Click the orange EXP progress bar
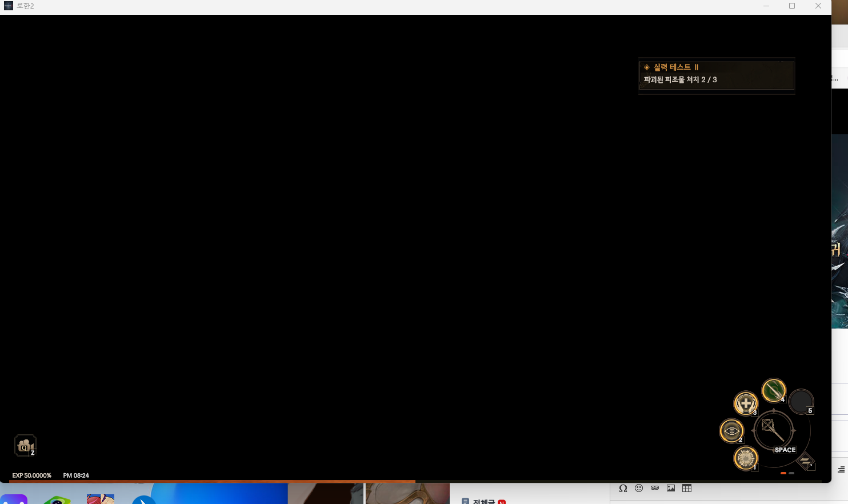The height and width of the screenshot is (504, 848). coord(211,481)
